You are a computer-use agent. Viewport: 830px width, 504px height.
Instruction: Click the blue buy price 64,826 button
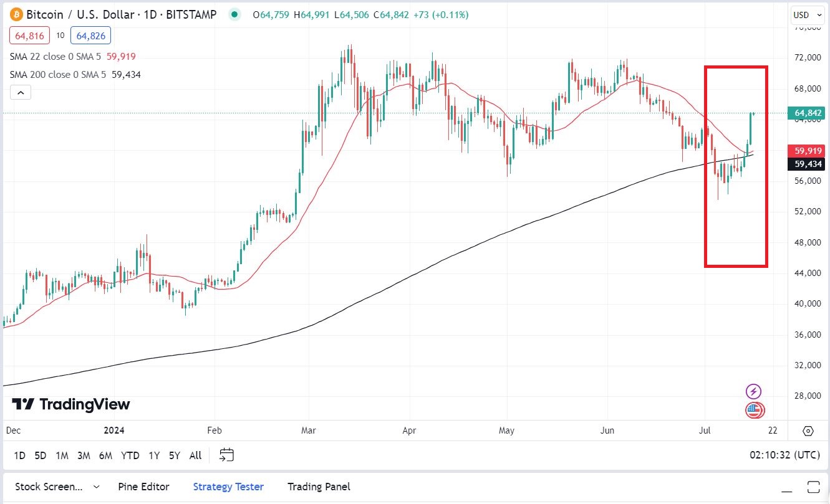point(90,36)
